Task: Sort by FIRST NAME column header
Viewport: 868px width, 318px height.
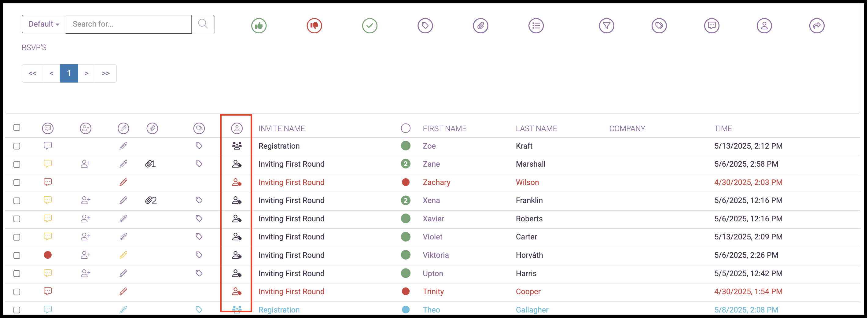Action: [x=444, y=128]
